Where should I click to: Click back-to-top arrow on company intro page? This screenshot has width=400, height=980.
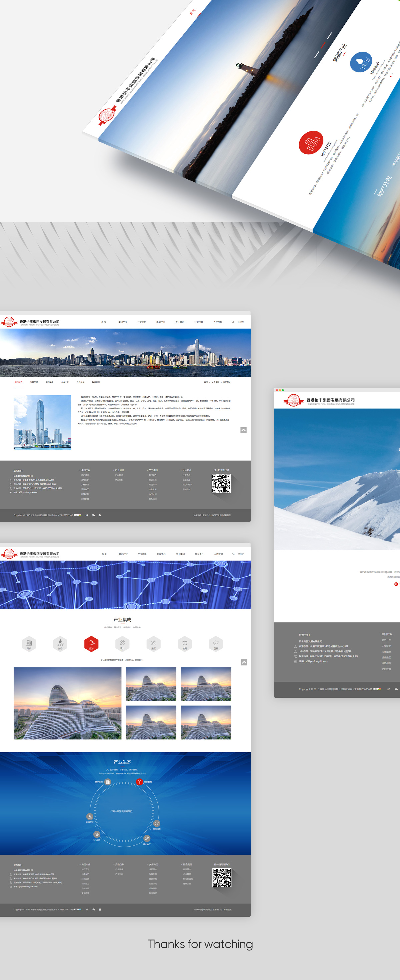click(244, 430)
